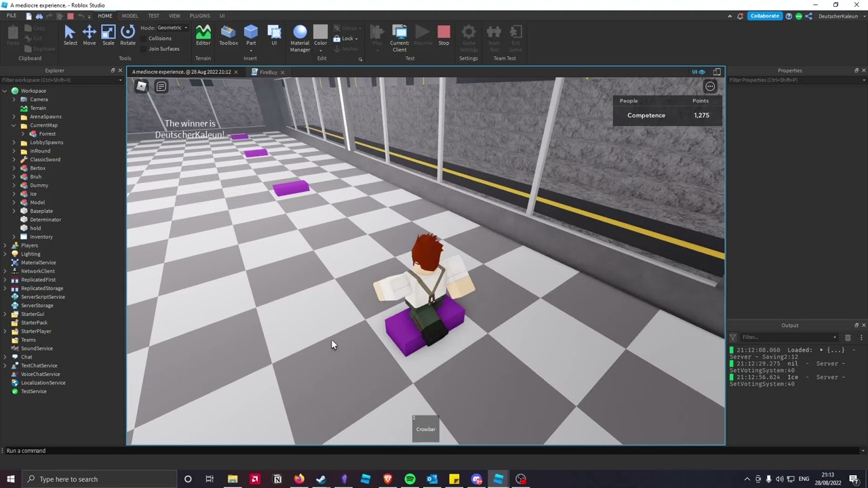
Task: Click the Competence leaderboard entry
Action: click(x=667, y=115)
